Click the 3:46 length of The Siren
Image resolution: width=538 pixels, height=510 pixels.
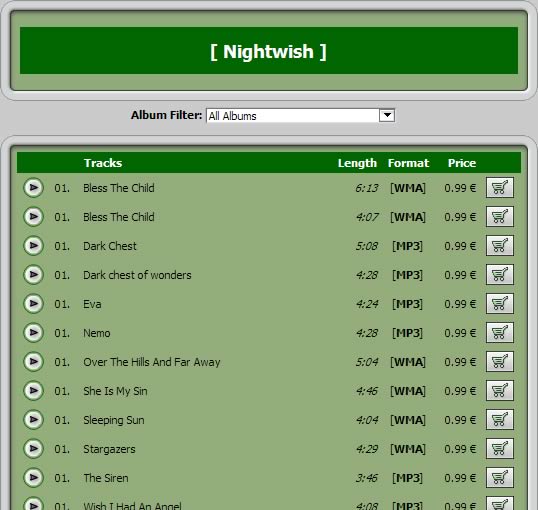tap(367, 478)
